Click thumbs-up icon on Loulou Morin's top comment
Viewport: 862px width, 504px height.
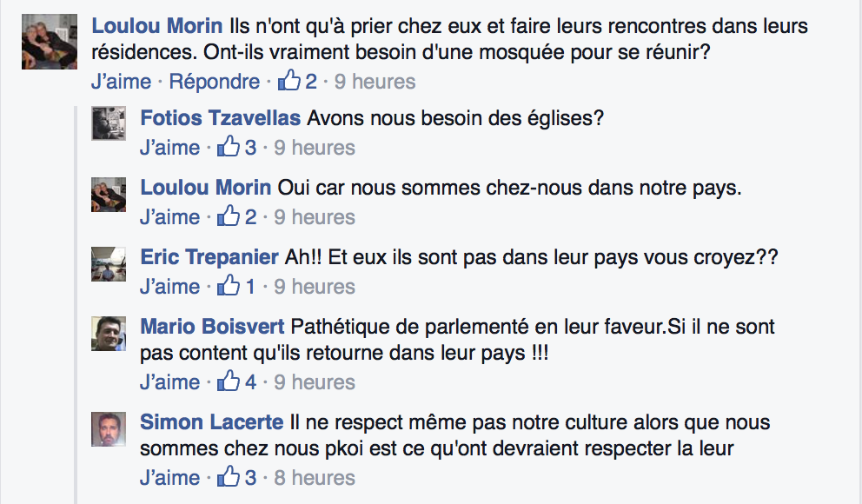click(x=288, y=82)
